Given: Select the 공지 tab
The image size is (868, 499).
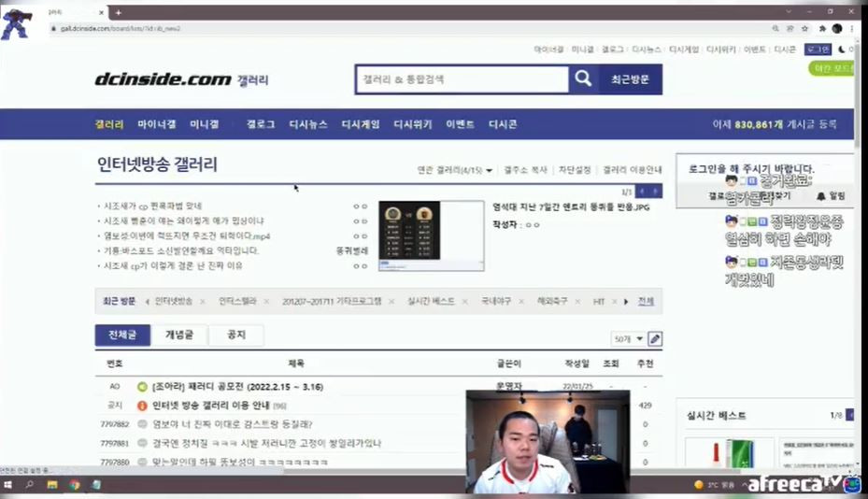Looking at the screenshot, I should (236, 335).
